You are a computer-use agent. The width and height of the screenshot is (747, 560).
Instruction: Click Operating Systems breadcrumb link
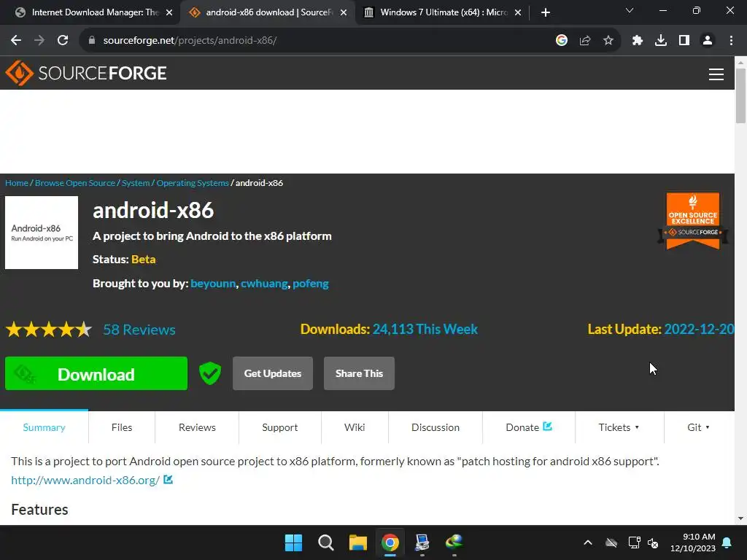point(193,183)
